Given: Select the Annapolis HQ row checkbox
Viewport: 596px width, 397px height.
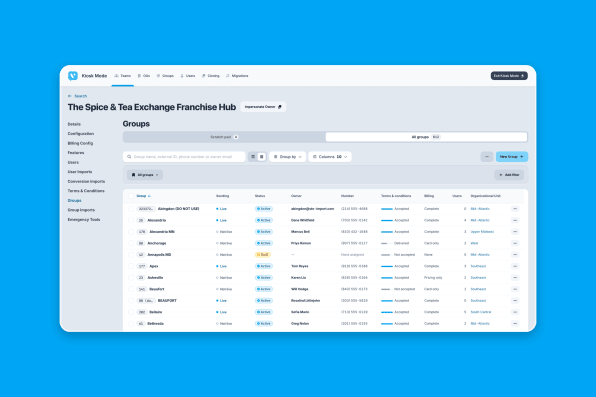Looking at the screenshot, I should coord(131,255).
